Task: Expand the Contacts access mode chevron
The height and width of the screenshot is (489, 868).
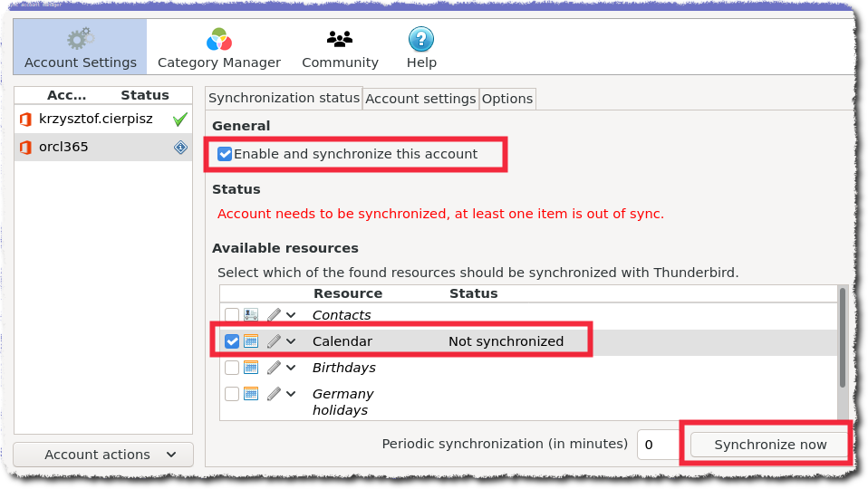Action: click(x=291, y=315)
